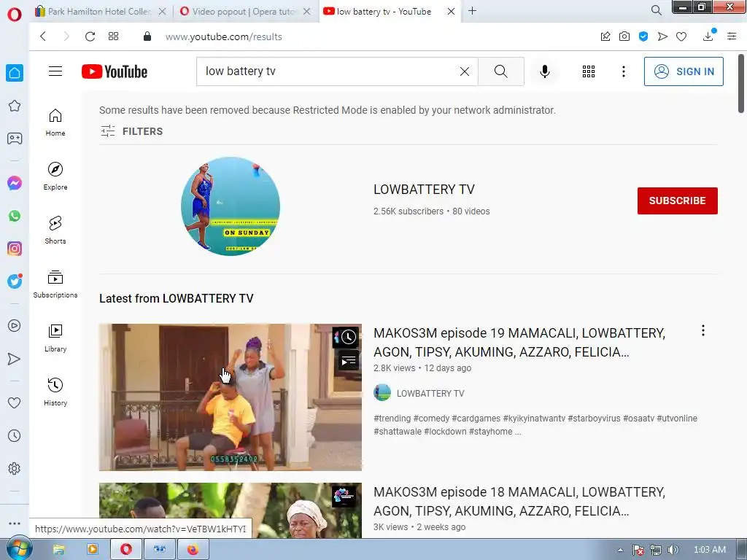Screen dimensions: 747x560
Task: Play the MAKOS3M episode 18 thumbnail
Action: (x=230, y=510)
